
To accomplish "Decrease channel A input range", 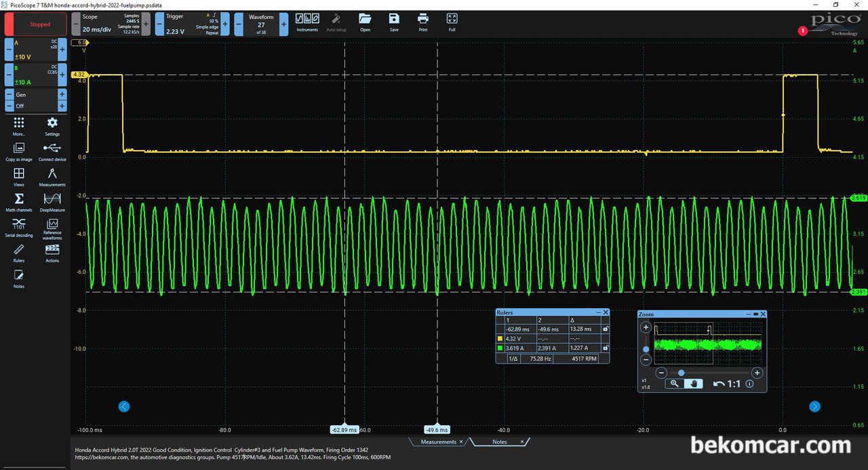I will click(9, 50).
